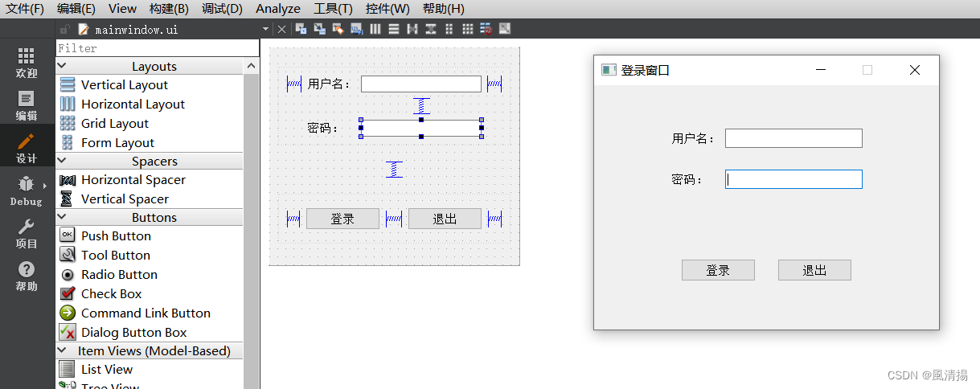This screenshot has width=980, height=389.
Task: Close the mainwindow.ui document
Action: pyautogui.click(x=281, y=30)
